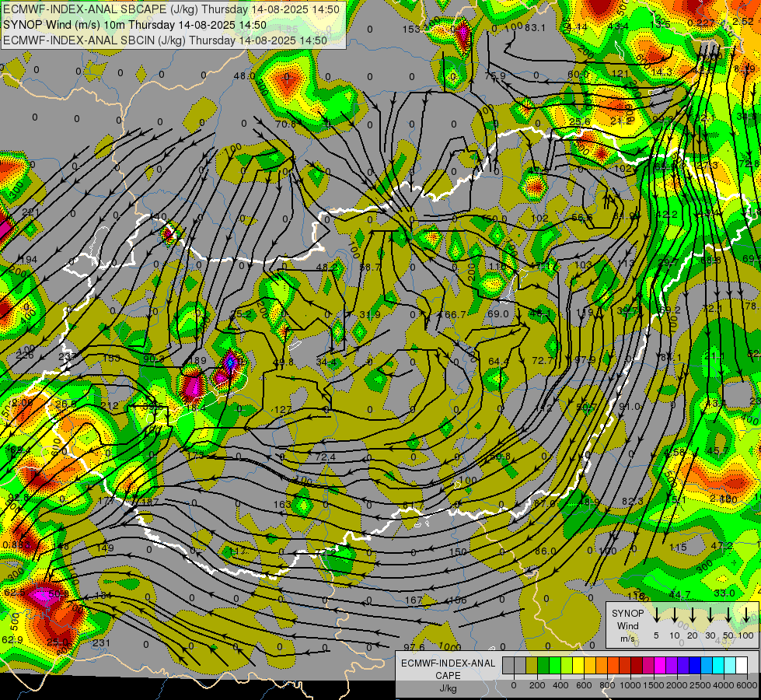Click the 'SYNOP' label in wind legend

coord(627,614)
